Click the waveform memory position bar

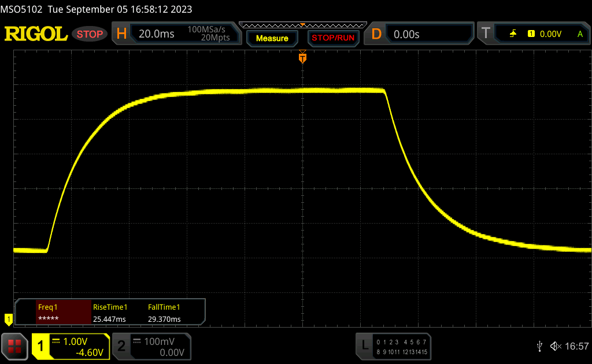[x=302, y=25]
